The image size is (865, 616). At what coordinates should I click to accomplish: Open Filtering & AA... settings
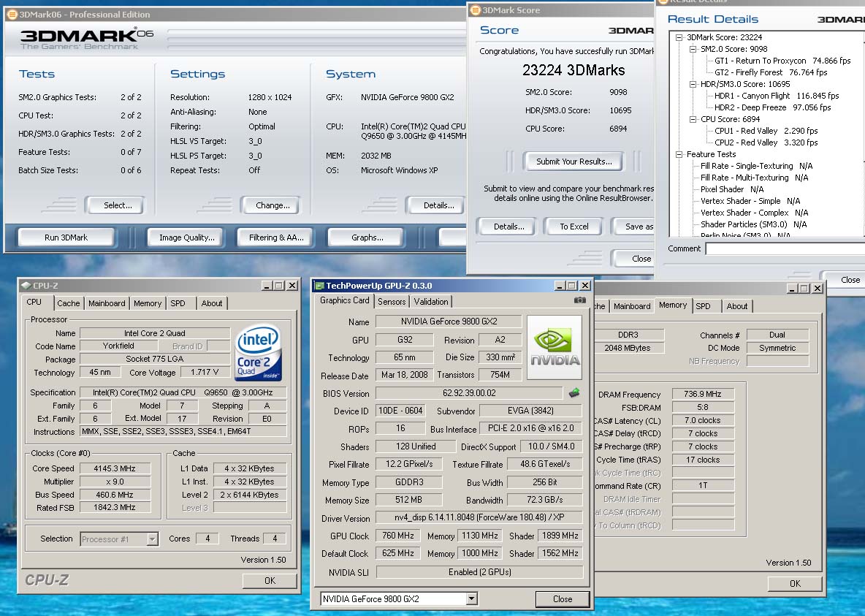tap(276, 237)
